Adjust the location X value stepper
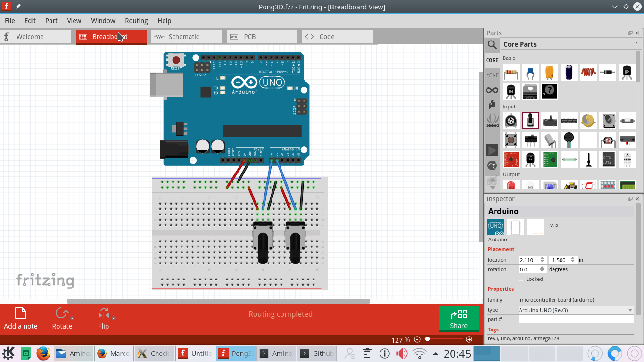Screen dimensions: 644x362 [x=542, y=260]
